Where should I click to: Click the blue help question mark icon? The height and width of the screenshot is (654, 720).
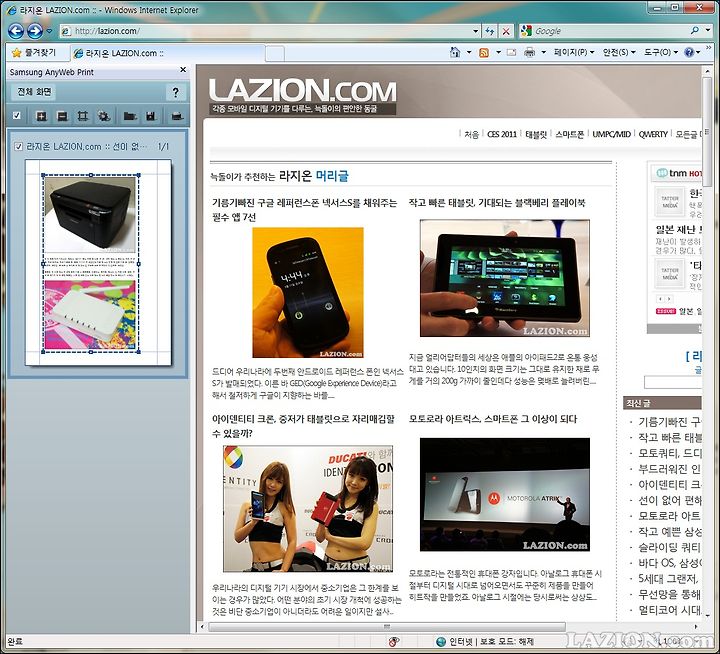689,52
